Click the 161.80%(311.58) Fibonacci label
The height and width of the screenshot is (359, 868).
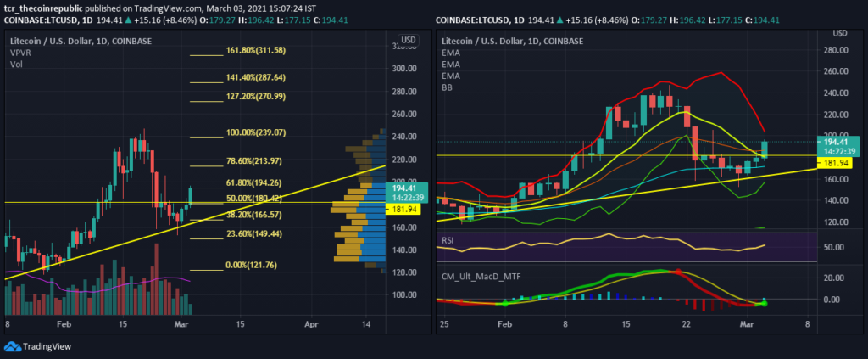(255, 50)
